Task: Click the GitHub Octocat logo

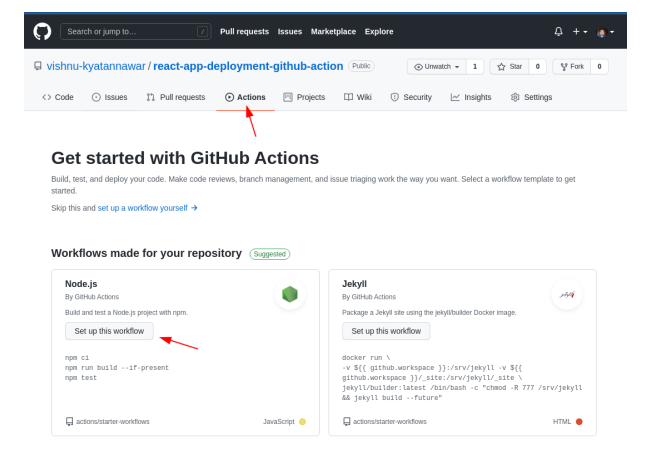Action: click(x=42, y=31)
